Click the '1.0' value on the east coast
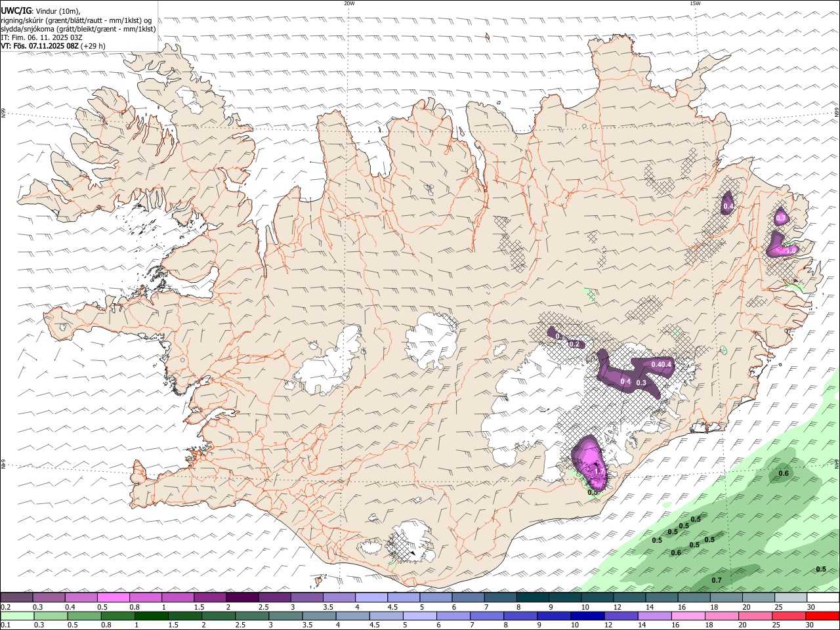Screen dimensions: 840x630 [790, 250]
